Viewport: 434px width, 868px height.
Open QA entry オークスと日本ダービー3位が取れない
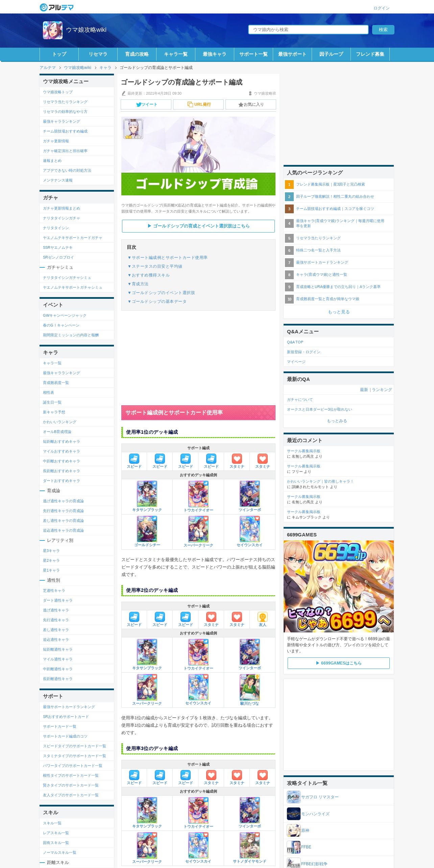(319, 409)
